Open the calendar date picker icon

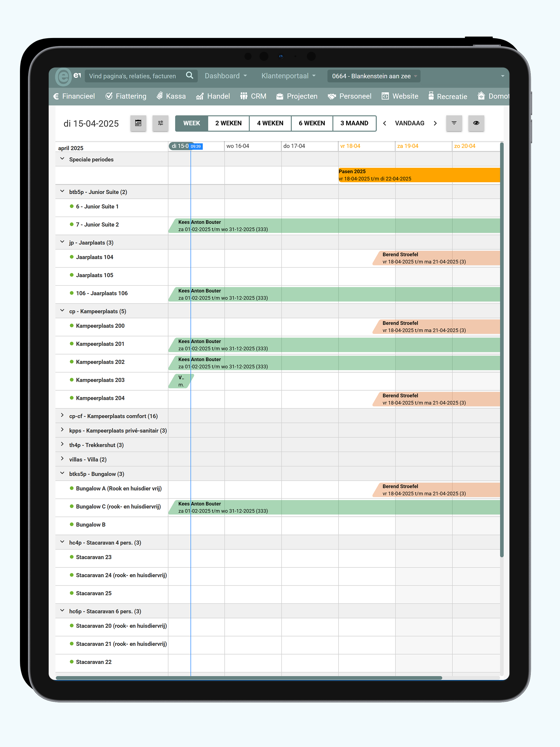[x=138, y=123]
